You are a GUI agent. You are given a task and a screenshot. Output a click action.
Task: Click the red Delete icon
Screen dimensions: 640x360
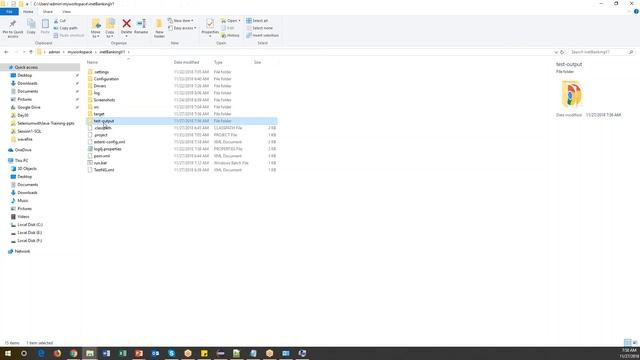[127, 24]
